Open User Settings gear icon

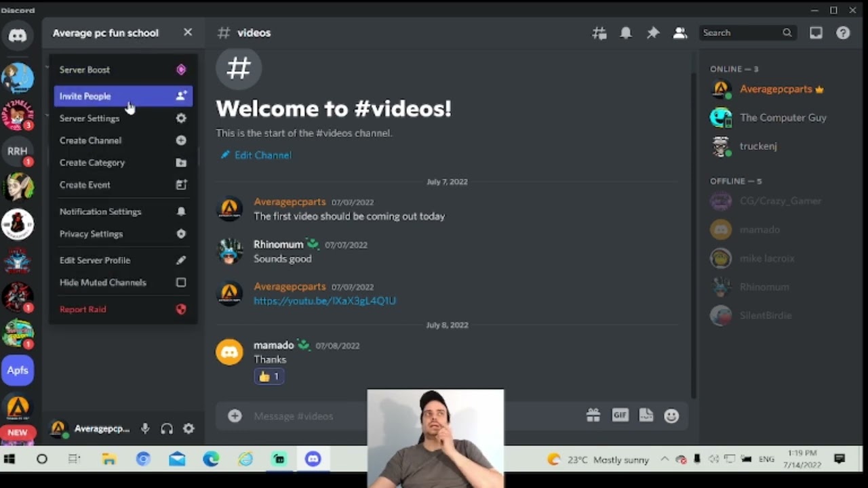pyautogui.click(x=189, y=428)
